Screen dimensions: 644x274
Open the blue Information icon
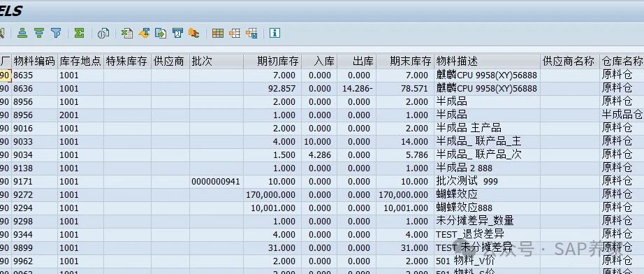pos(275,34)
